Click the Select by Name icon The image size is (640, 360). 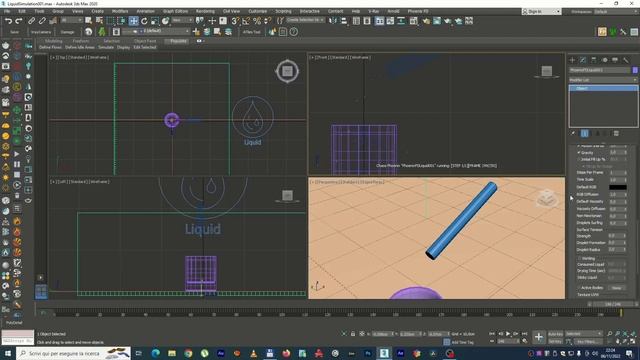(x=99, y=20)
